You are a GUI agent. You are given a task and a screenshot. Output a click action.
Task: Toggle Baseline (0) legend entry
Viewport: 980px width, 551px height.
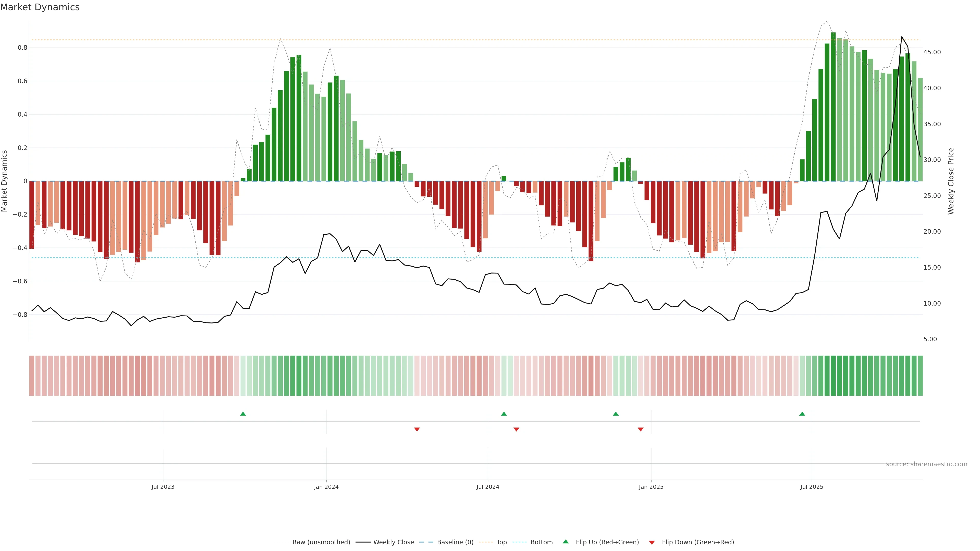[x=455, y=542]
